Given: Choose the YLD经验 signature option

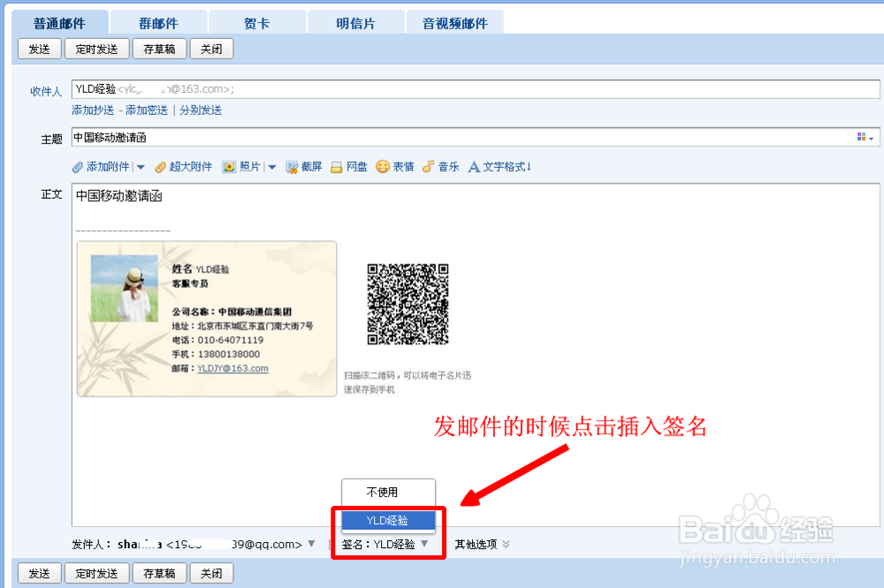Looking at the screenshot, I should click(x=388, y=520).
